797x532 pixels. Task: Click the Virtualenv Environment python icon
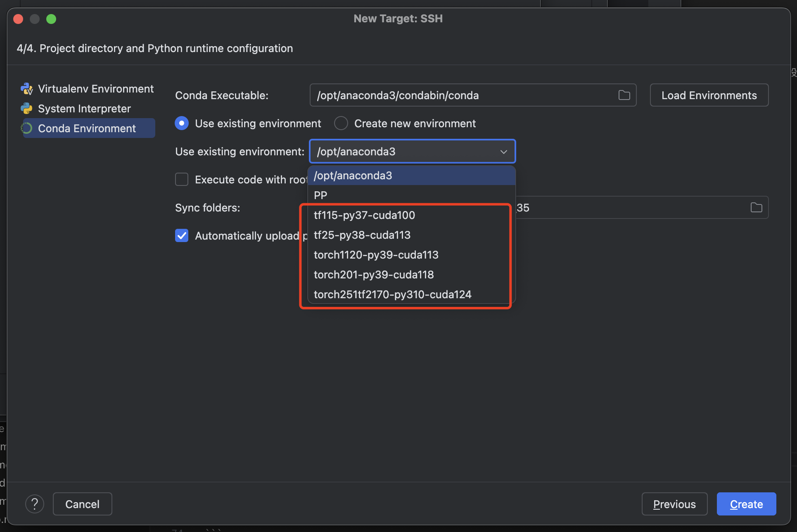point(26,89)
